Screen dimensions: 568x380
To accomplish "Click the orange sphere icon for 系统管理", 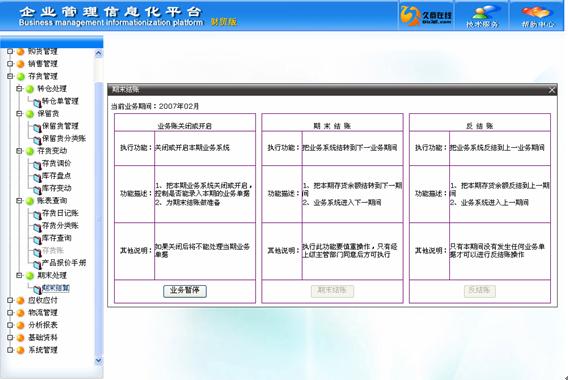I will pos(21,350).
